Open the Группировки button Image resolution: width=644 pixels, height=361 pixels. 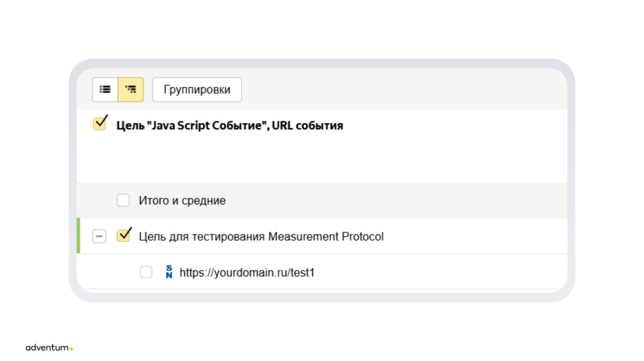(x=197, y=89)
